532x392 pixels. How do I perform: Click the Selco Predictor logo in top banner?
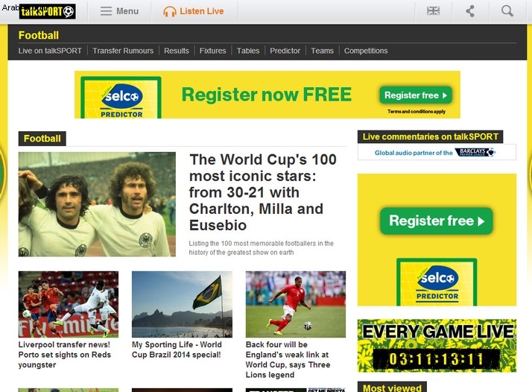click(x=121, y=98)
